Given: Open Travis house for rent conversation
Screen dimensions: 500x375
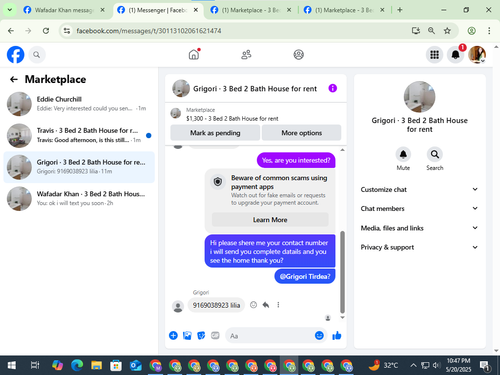Looking at the screenshot, I should pyautogui.click(x=79, y=135).
